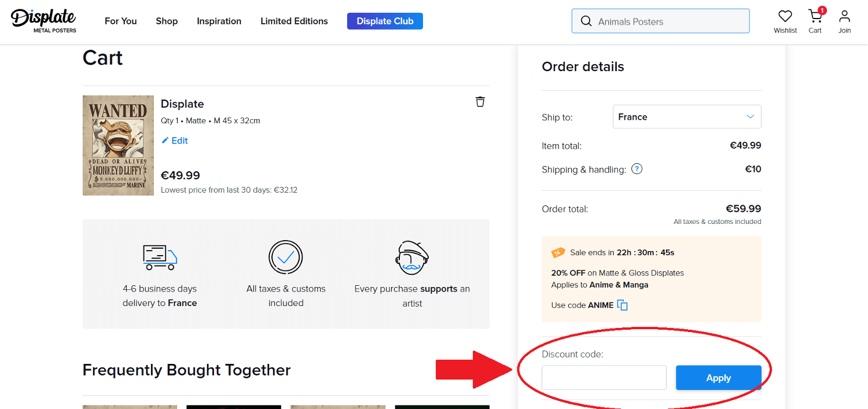868x409 pixels.
Task: Click Every purchase supports an artist text
Action: point(412,296)
